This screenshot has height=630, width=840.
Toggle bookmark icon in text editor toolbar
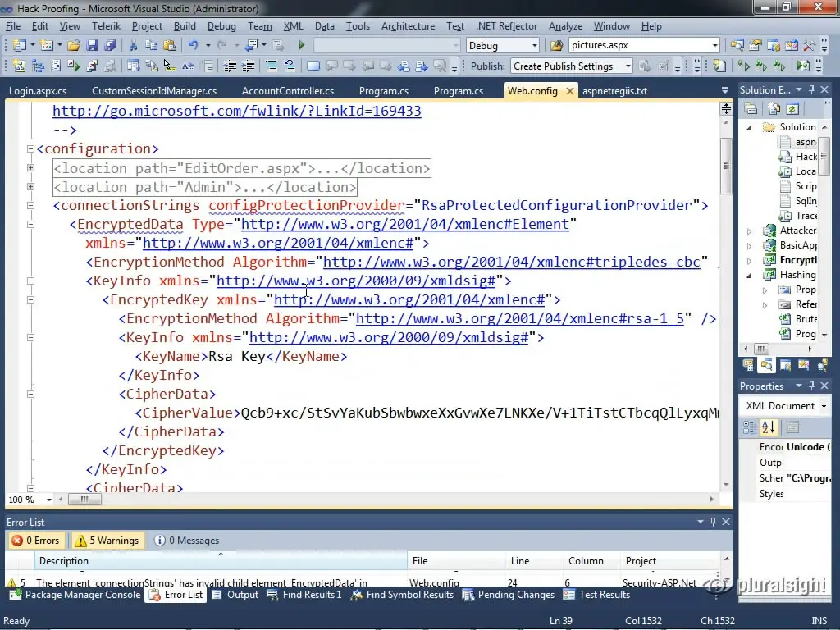313,66
